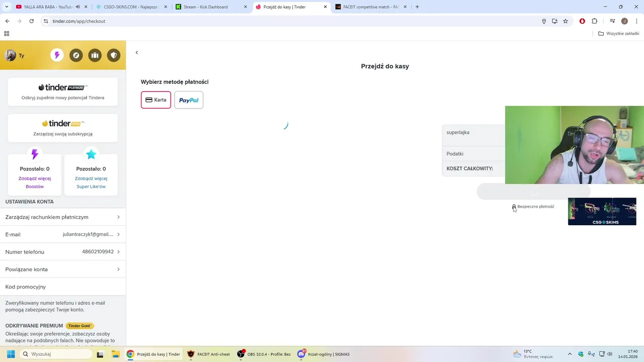Click the volume icon in the system tray
Viewport: 644px width, 362px height.
[609, 354]
